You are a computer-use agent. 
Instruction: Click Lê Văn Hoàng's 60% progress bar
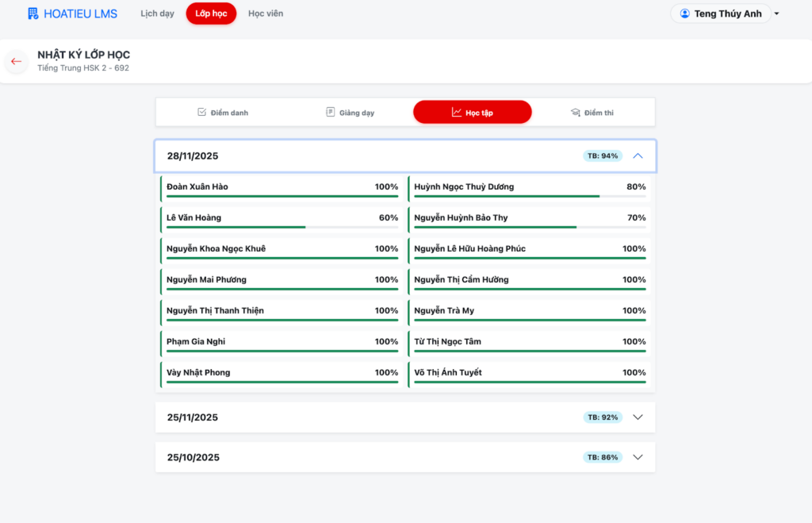pyautogui.click(x=282, y=227)
